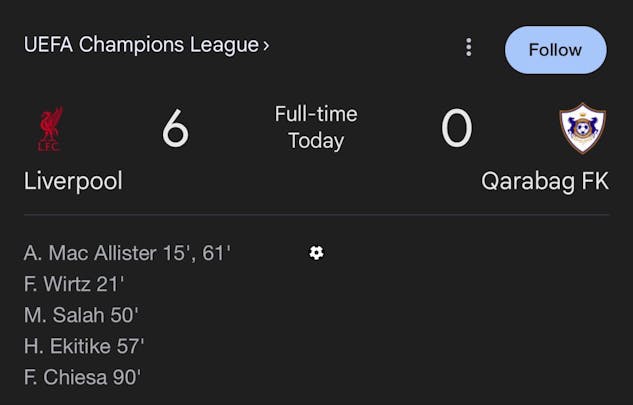Image resolution: width=633 pixels, height=405 pixels.
Task: Open the three-dot more options menu
Action: point(468,48)
